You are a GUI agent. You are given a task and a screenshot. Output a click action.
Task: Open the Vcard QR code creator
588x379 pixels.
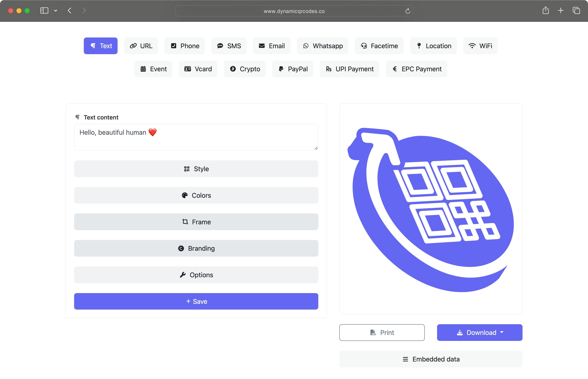(x=198, y=69)
